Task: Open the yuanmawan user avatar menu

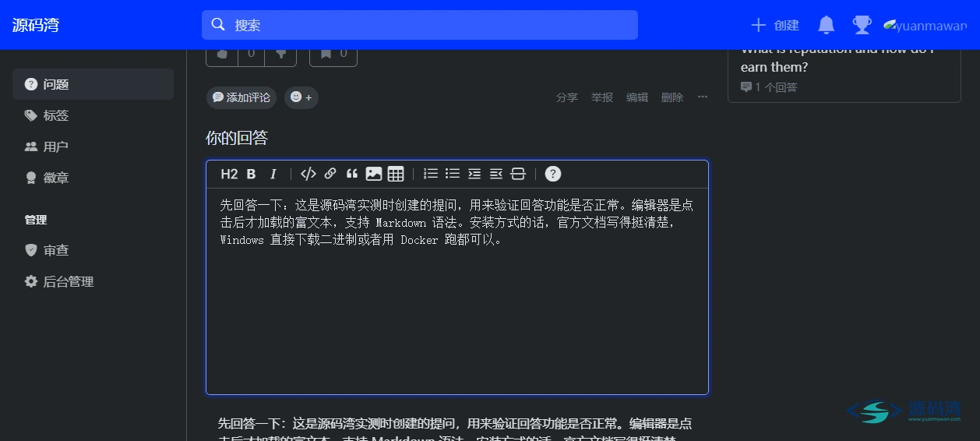Action: tap(925, 25)
